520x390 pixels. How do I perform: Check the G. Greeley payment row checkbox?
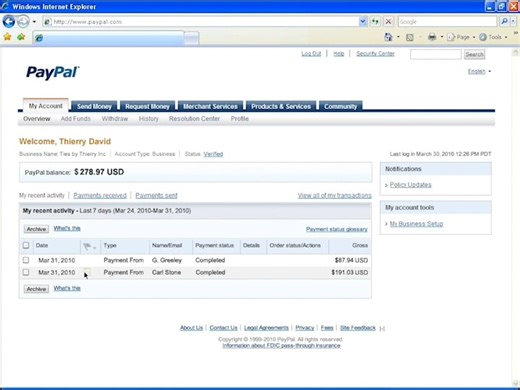tap(26, 260)
